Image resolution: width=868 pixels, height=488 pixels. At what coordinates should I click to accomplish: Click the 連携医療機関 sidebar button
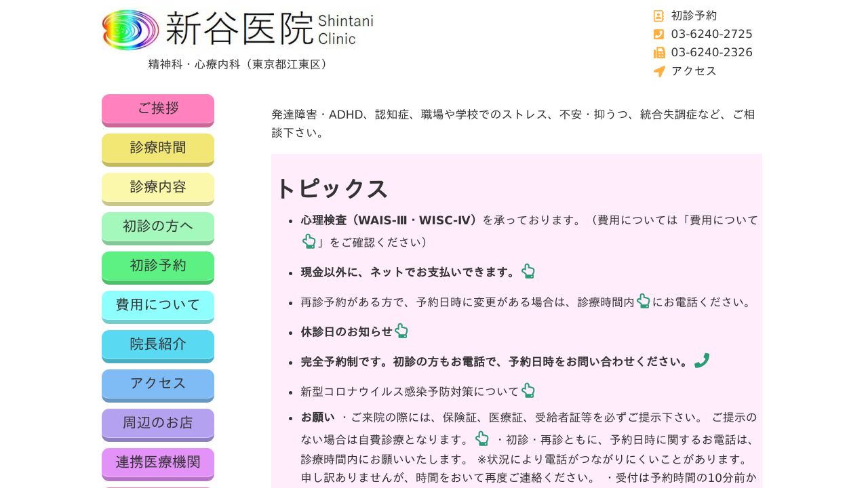(157, 462)
